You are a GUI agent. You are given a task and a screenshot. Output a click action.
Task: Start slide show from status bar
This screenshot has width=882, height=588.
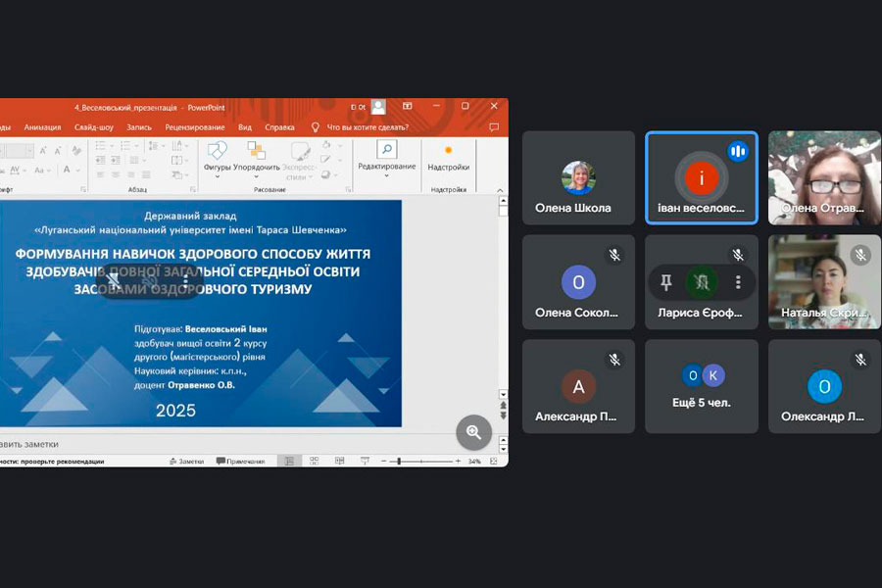[x=365, y=461]
